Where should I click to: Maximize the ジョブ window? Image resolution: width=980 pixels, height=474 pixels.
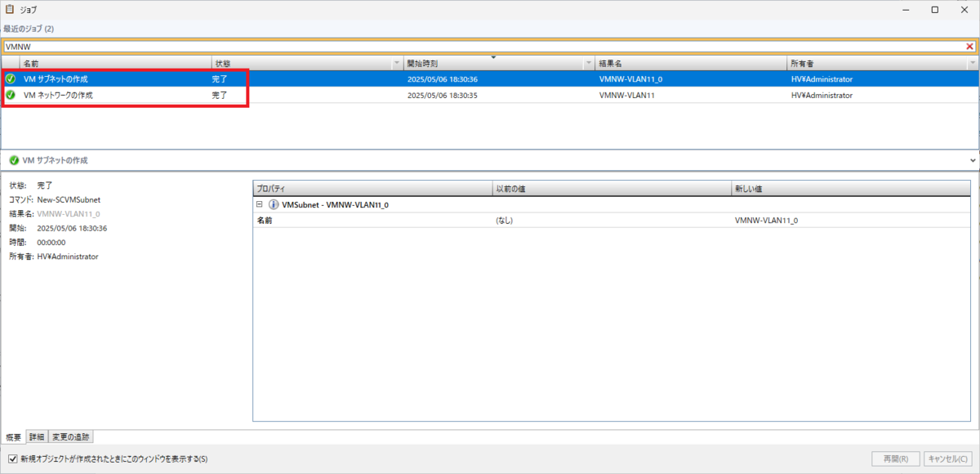(x=935, y=10)
